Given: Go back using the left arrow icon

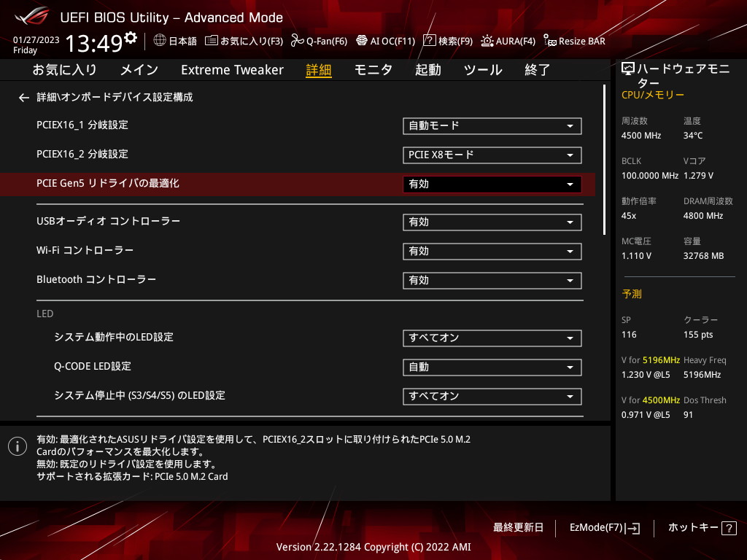Looking at the screenshot, I should coord(24,98).
